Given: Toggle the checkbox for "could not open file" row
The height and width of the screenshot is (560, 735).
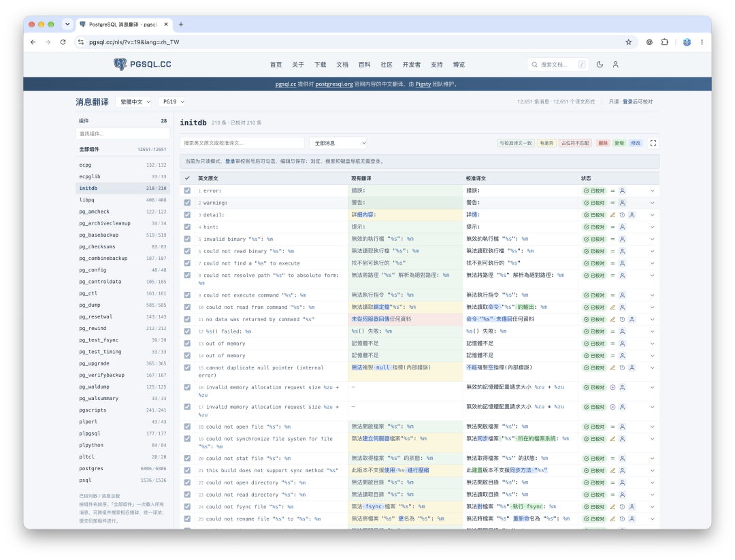Looking at the screenshot, I should pyautogui.click(x=187, y=427).
